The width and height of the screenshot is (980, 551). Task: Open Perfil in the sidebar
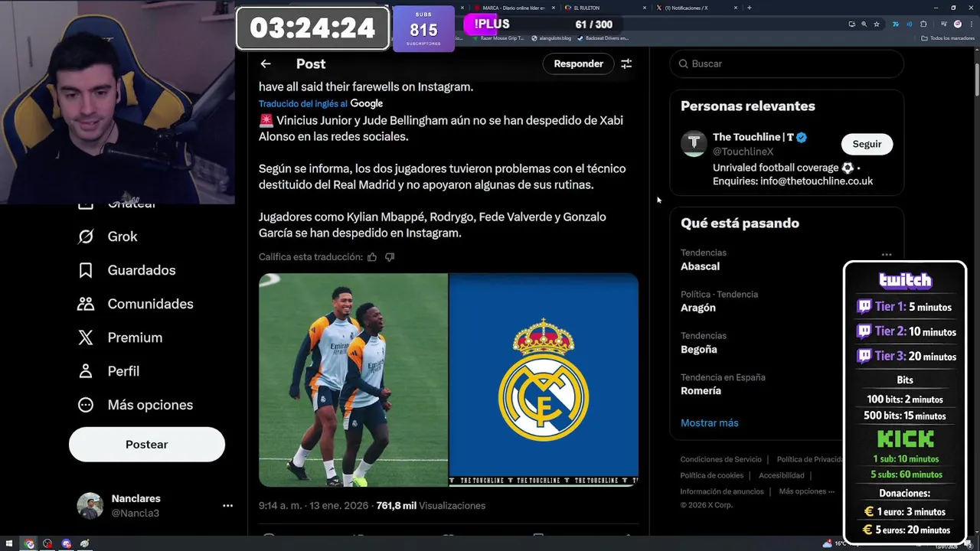coord(109,371)
